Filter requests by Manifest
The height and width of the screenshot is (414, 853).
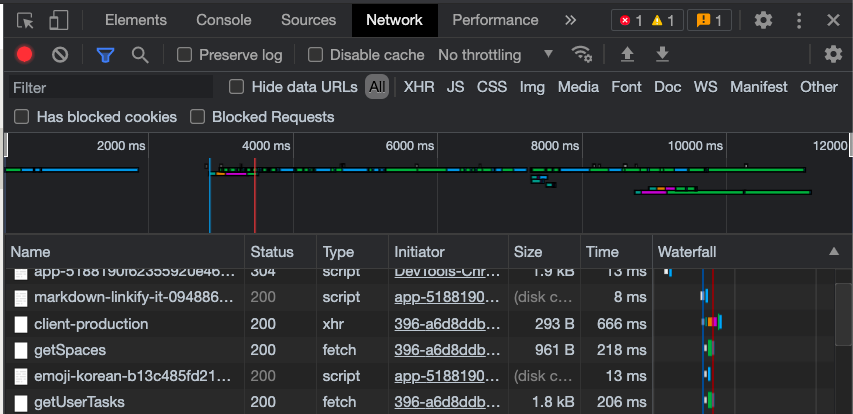point(759,87)
